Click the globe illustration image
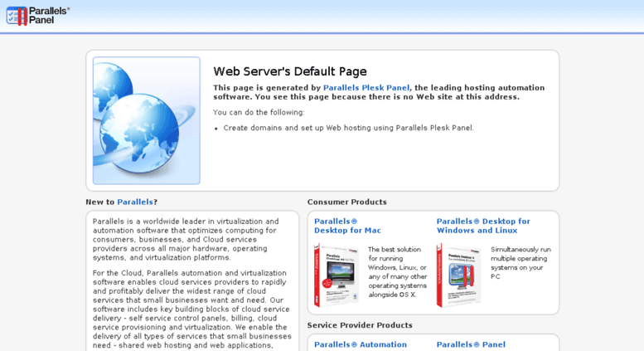 pyautogui.click(x=147, y=120)
